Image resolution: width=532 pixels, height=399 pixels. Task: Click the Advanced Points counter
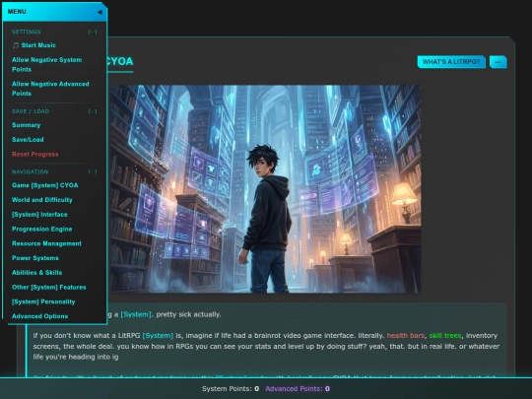click(298, 388)
